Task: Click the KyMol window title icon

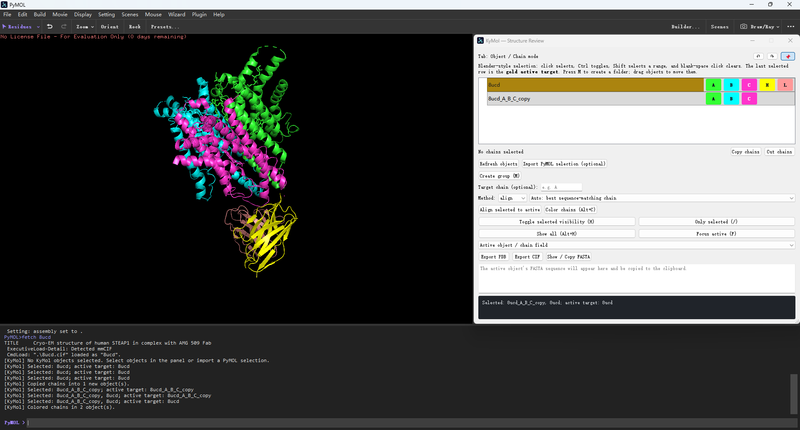Action: point(480,40)
